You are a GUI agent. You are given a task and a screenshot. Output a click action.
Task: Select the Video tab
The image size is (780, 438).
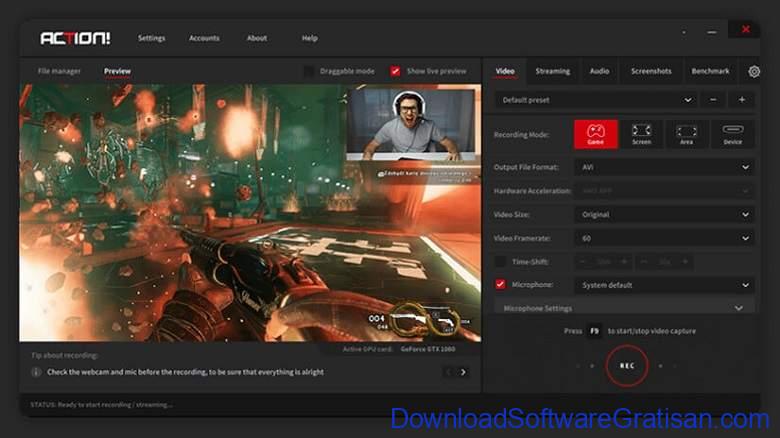point(505,71)
